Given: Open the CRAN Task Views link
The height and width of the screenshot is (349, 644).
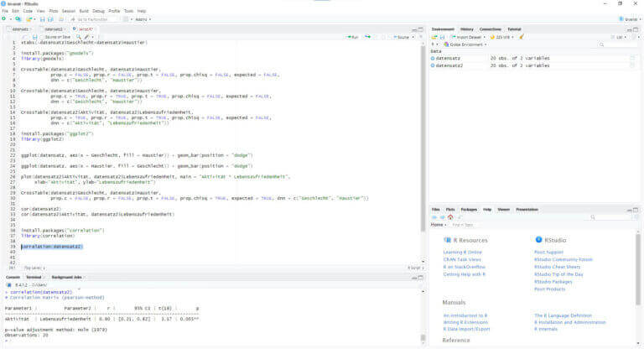Looking at the screenshot, I should pos(462,260).
